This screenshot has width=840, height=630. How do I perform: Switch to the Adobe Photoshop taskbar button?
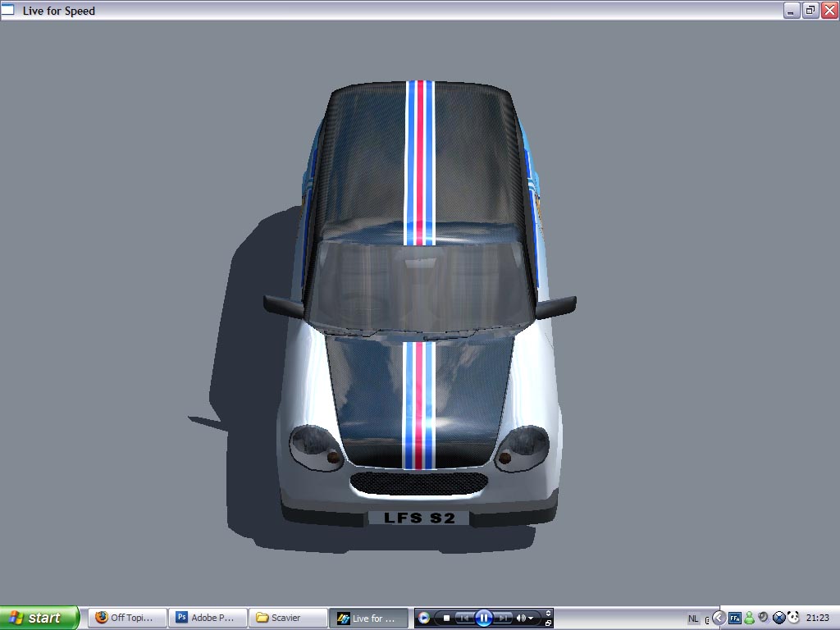click(x=208, y=618)
